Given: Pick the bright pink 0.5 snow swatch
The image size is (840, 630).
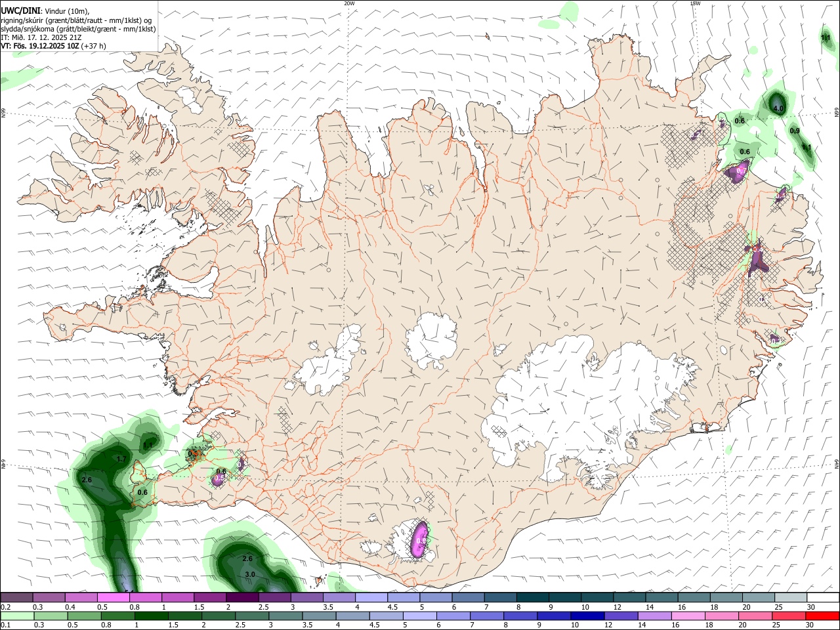Looking at the screenshot, I should coord(114,598).
